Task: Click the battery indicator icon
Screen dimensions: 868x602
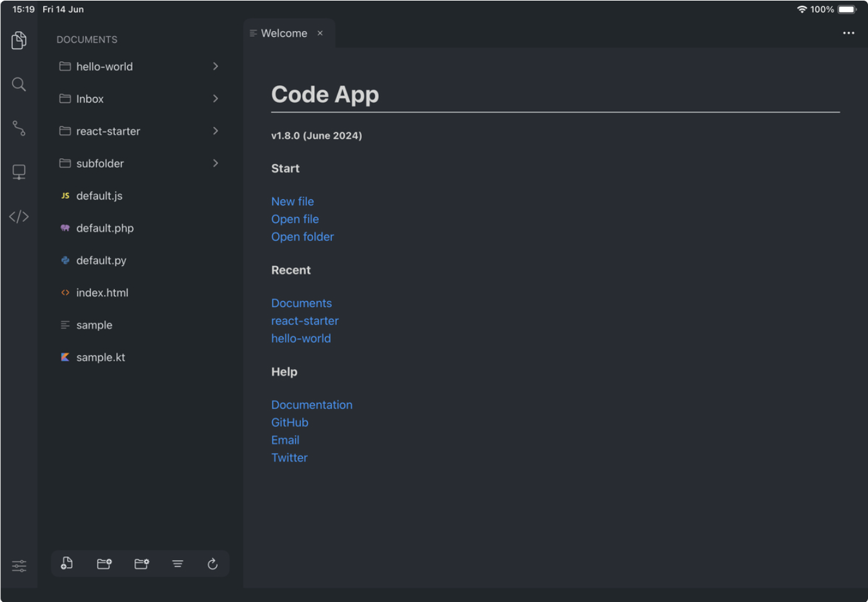Action: pyautogui.click(x=847, y=9)
